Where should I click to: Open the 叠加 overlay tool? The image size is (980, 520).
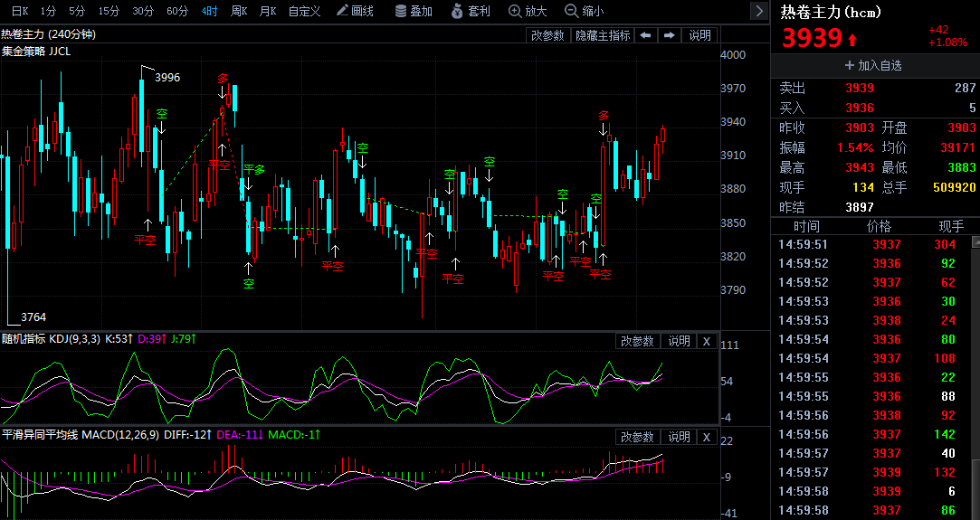(x=414, y=11)
